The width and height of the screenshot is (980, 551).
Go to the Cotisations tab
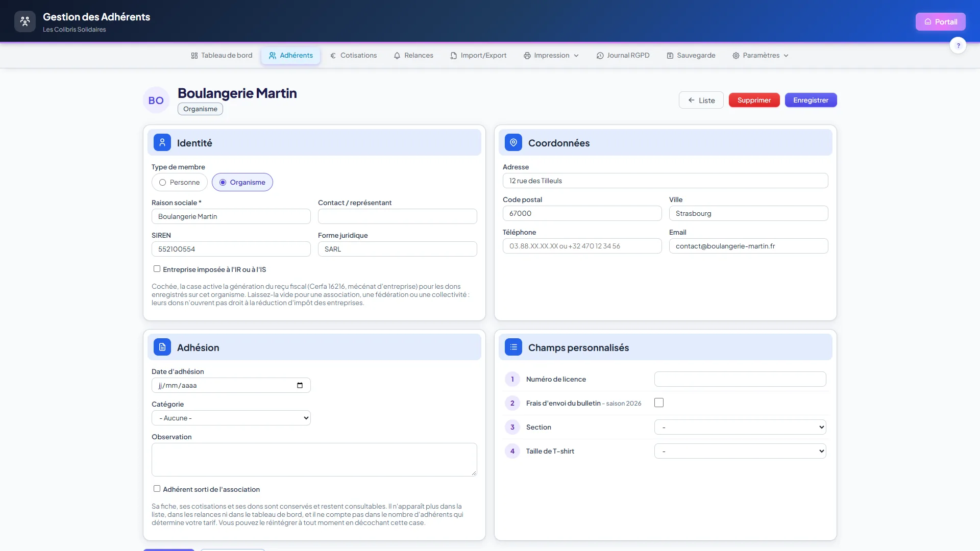tap(354, 55)
